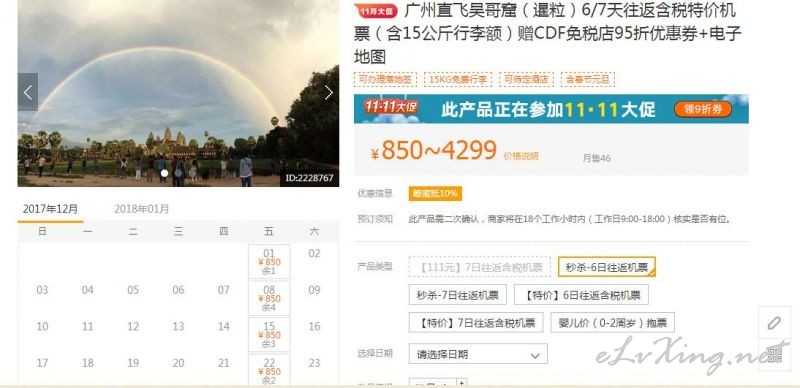
Task: Select 秒杀-7日往返机票 product type
Action: [x=458, y=295]
